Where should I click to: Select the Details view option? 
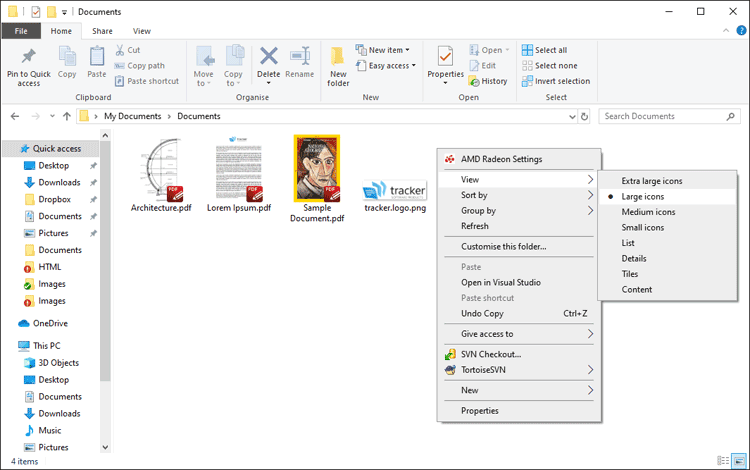[x=667, y=259]
